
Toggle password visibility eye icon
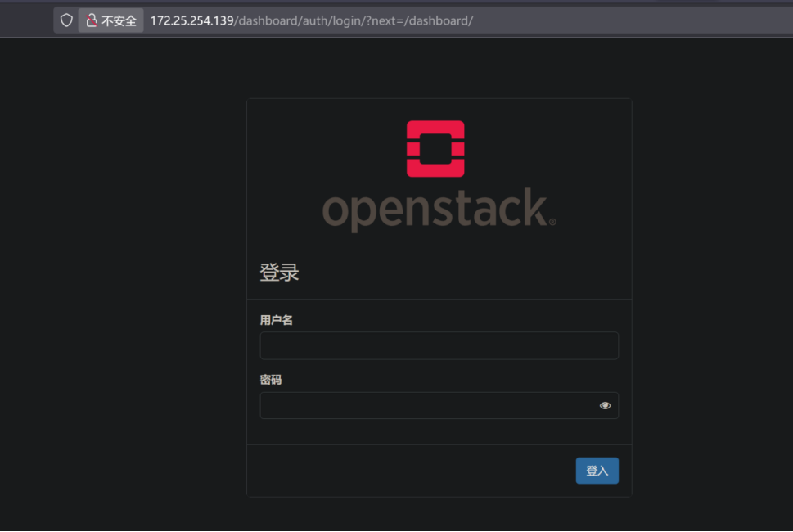point(605,406)
